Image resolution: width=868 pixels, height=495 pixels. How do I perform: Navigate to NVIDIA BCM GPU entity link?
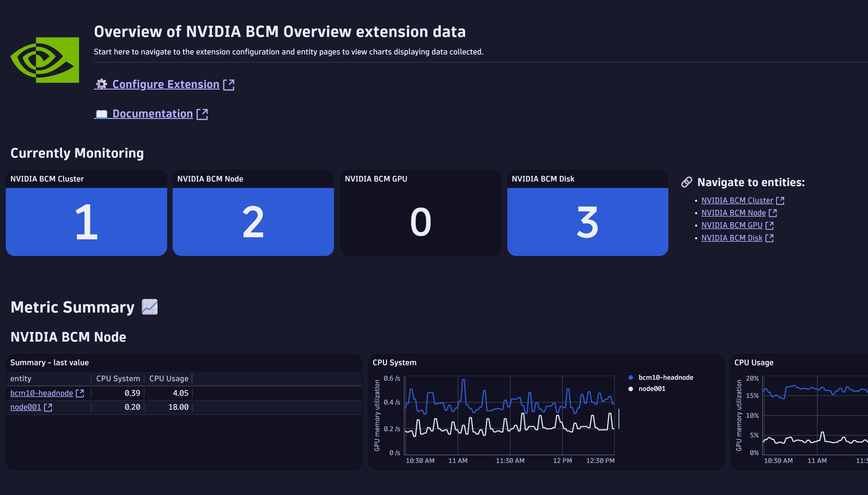(x=731, y=225)
